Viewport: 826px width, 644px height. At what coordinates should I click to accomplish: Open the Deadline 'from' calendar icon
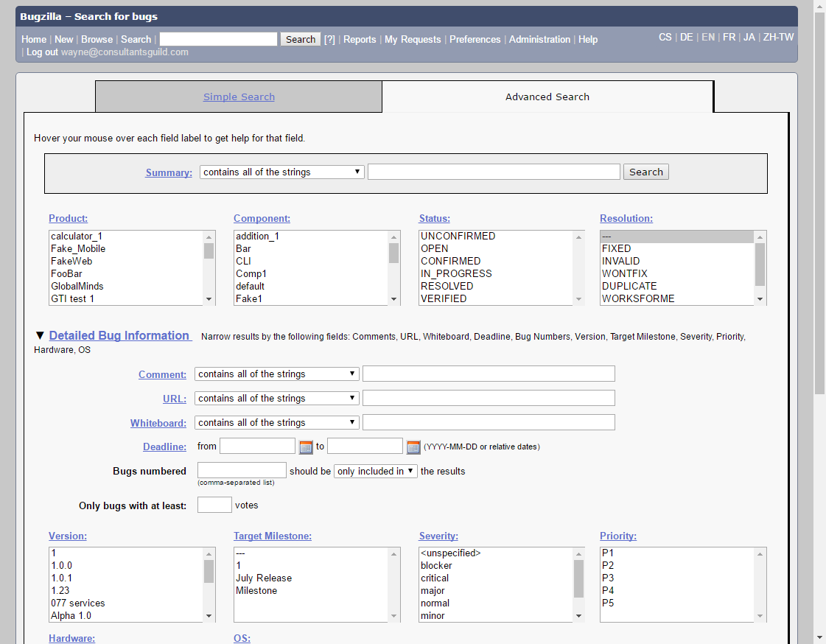[306, 447]
